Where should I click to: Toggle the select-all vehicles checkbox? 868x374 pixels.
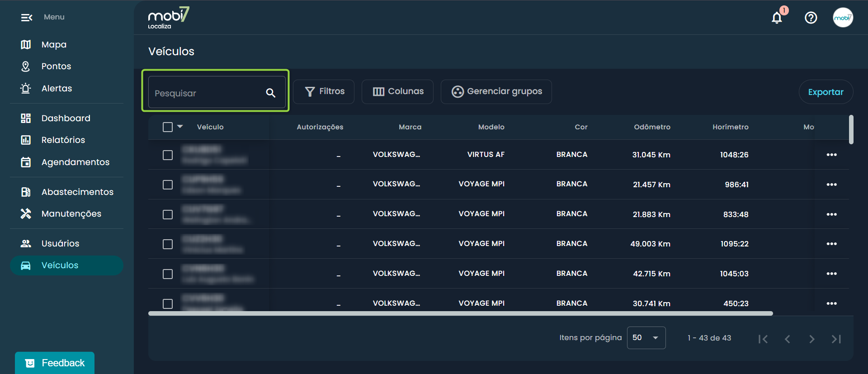click(x=168, y=127)
